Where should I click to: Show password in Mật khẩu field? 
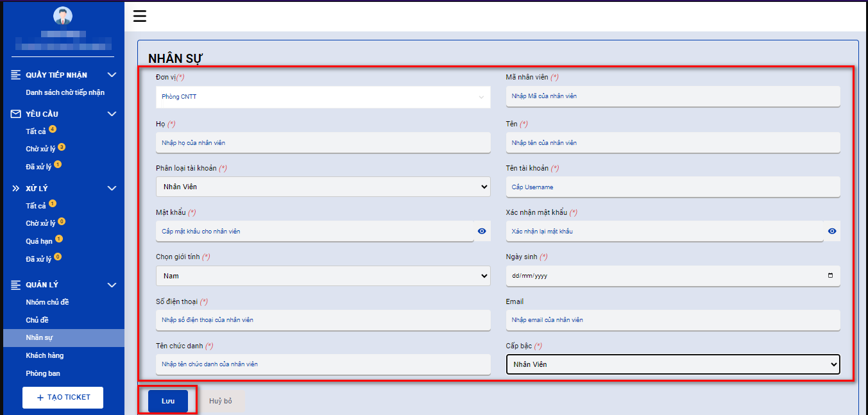coord(482,231)
